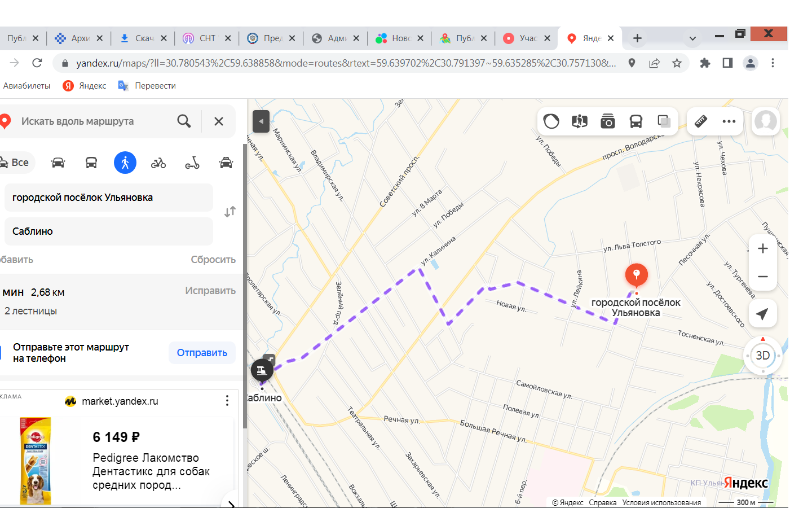
Task: Open the map layers selector icon
Action: (x=664, y=121)
